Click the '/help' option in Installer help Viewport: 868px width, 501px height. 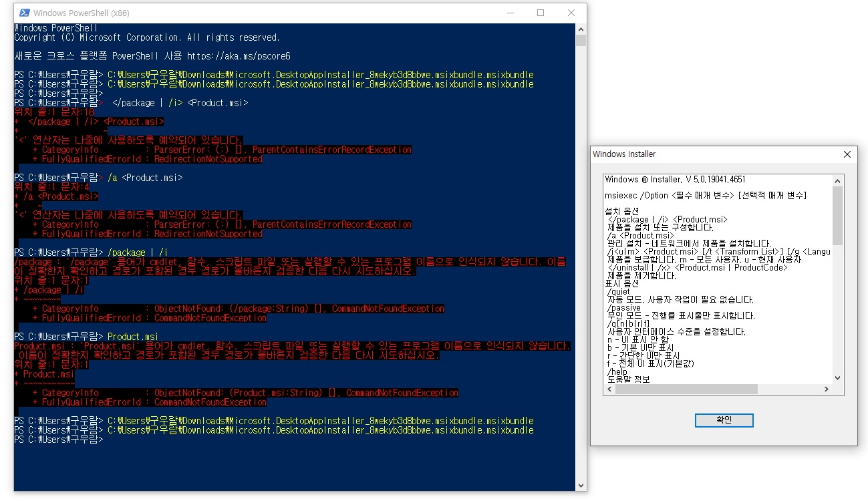(x=617, y=371)
